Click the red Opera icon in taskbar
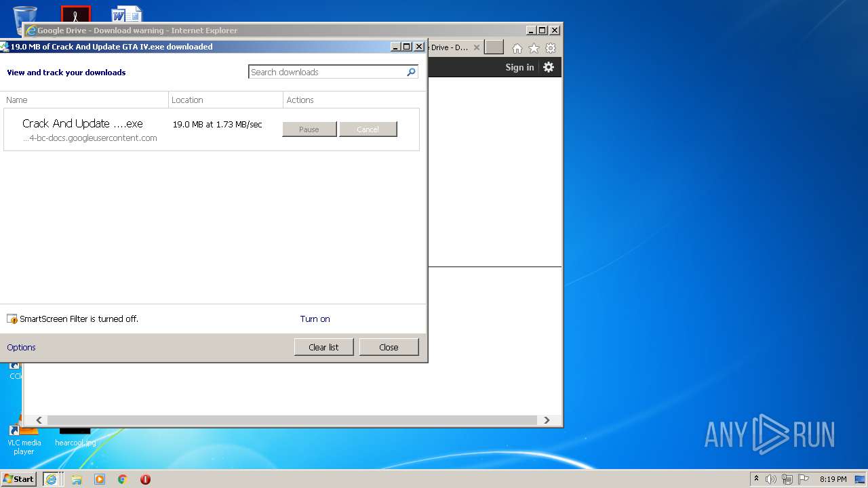Viewport: 868px width, 488px height. click(145, 479)
